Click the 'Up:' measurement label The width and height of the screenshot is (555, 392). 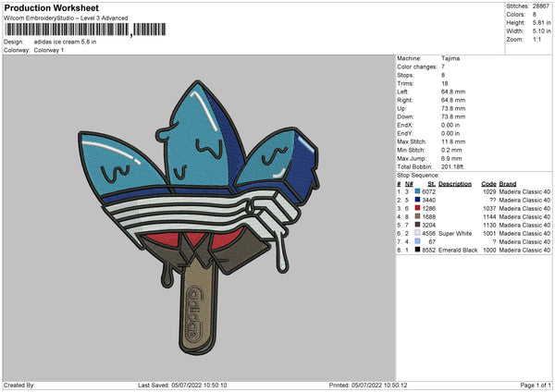[401, 108]
